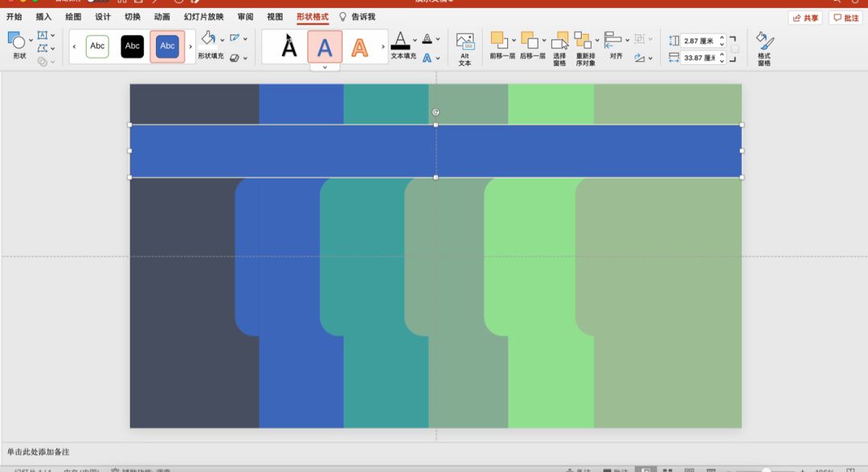
Task: Click the rotation handle above the blue rectangle
Action: [436, 113]
